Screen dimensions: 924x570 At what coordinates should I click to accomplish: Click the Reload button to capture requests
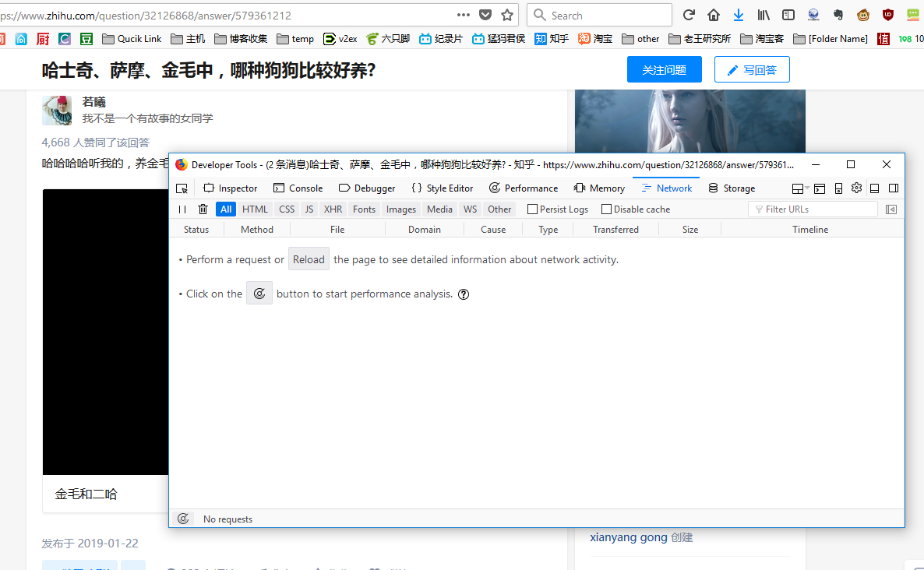[x=309, y=259]
